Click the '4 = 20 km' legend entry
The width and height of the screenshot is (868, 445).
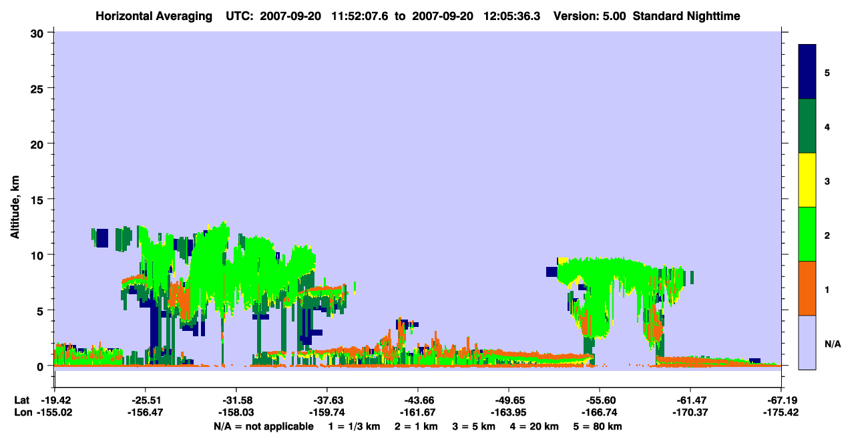(x=533, y=426)
